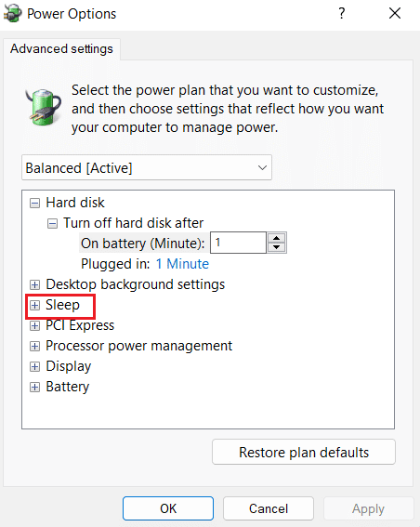
Task: Click the Cancel button
Action: coord(269,508)
